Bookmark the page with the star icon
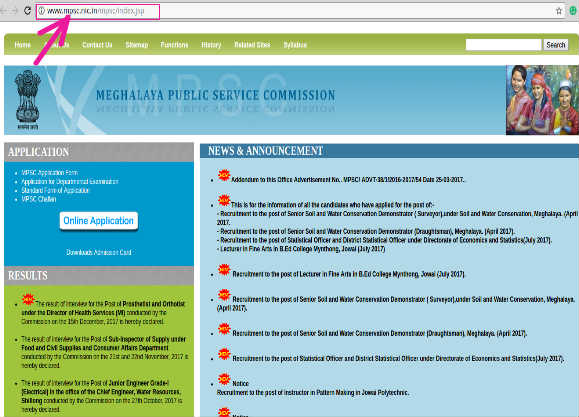Screen dimensions: 579x417 pos(559,11)
